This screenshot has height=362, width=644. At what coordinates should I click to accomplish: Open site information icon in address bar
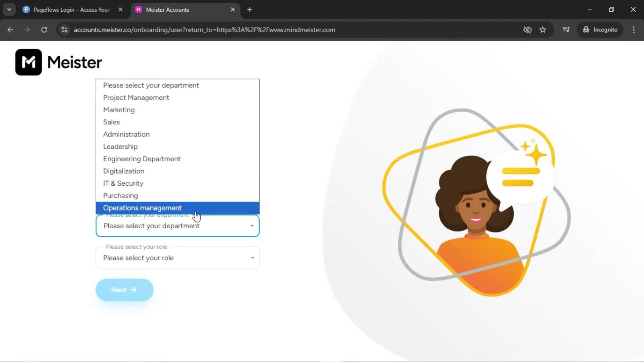click(x=64, y=30)
